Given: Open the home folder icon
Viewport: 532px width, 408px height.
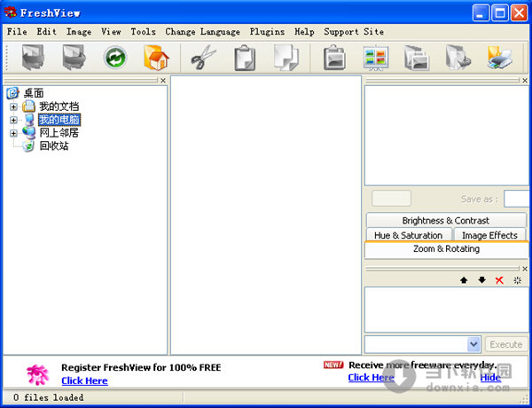Looking at the screenshot, I should 156,58.
